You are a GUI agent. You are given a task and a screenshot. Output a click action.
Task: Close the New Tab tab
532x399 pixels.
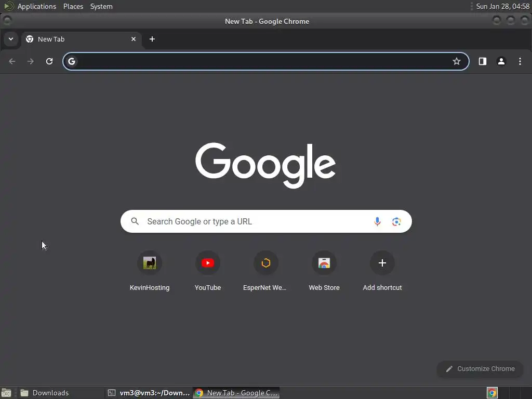click(134, 39)
